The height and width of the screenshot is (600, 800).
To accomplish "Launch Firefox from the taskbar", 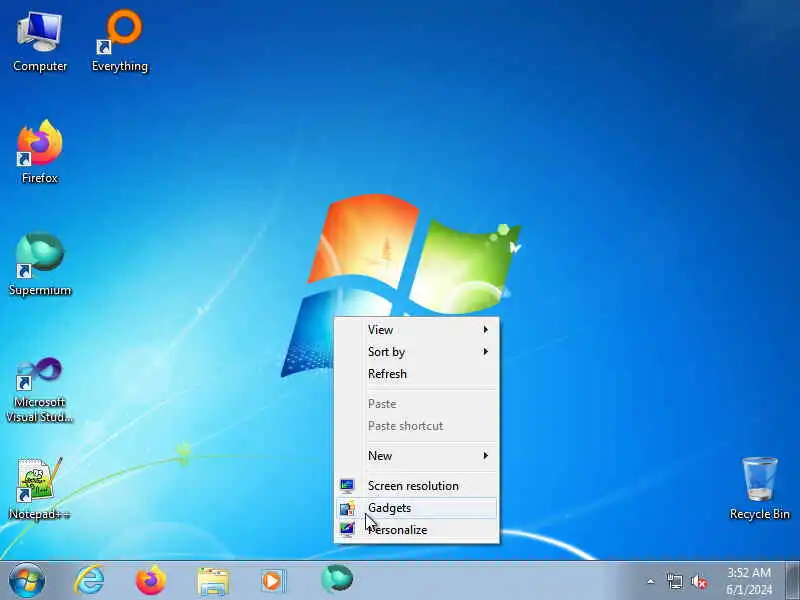I will tap(151, 581).
